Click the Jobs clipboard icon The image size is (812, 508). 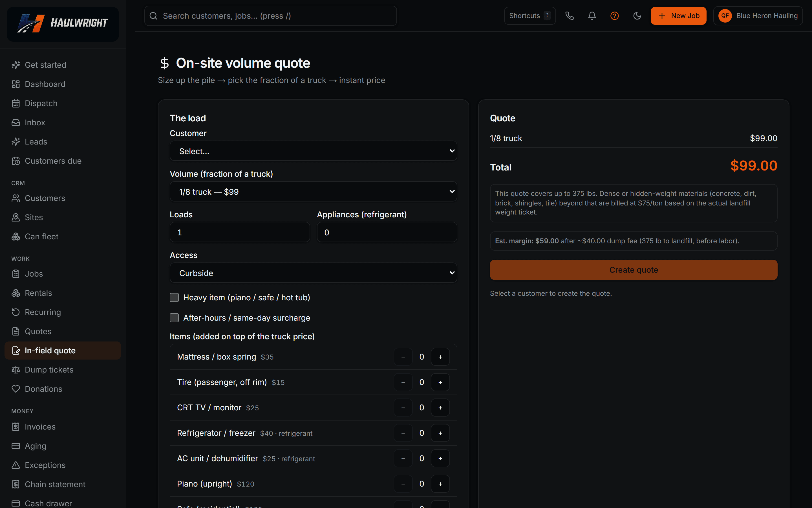[x=16, y=273]
